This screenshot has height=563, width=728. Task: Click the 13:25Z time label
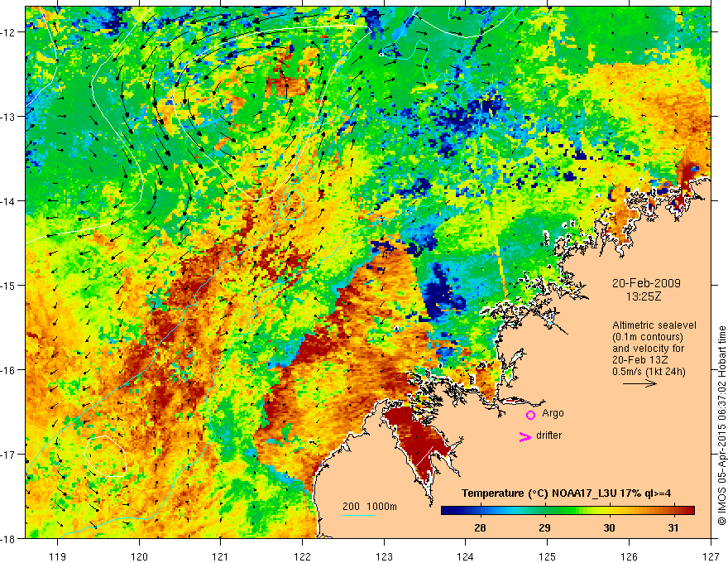[644, 296]
